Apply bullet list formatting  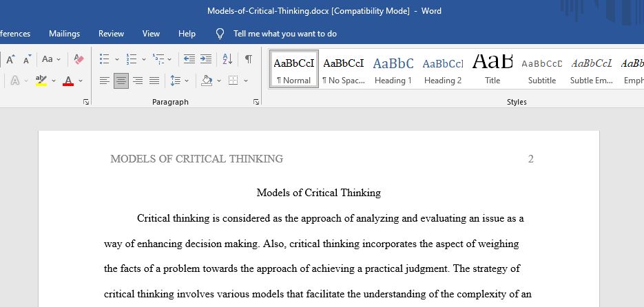104,59
